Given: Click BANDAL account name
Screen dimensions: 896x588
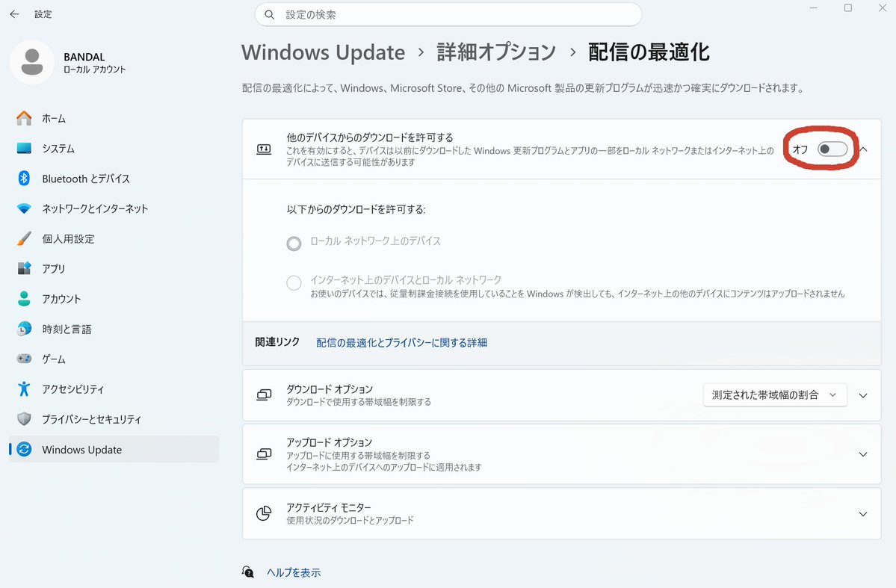Looking at the screenshot, I should coord(84,57).
